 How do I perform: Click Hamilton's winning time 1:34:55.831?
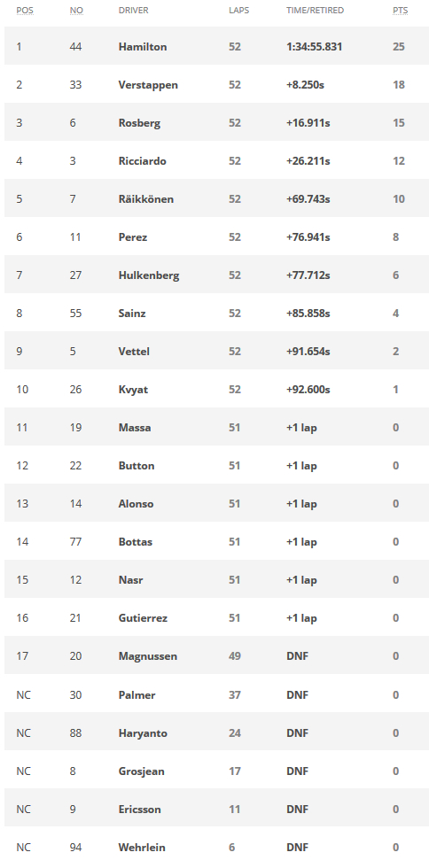pos(315,46)
